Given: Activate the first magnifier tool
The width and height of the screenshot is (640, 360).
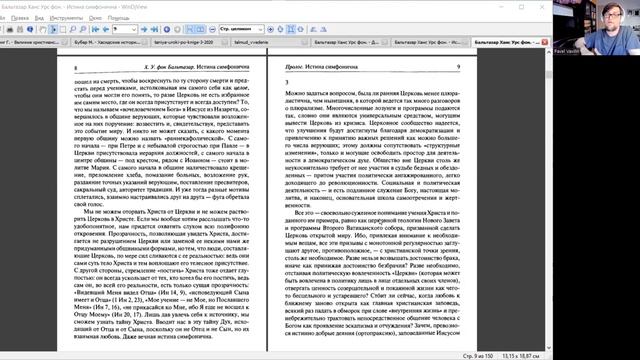Looking at the screenshot, I should 73,29.
